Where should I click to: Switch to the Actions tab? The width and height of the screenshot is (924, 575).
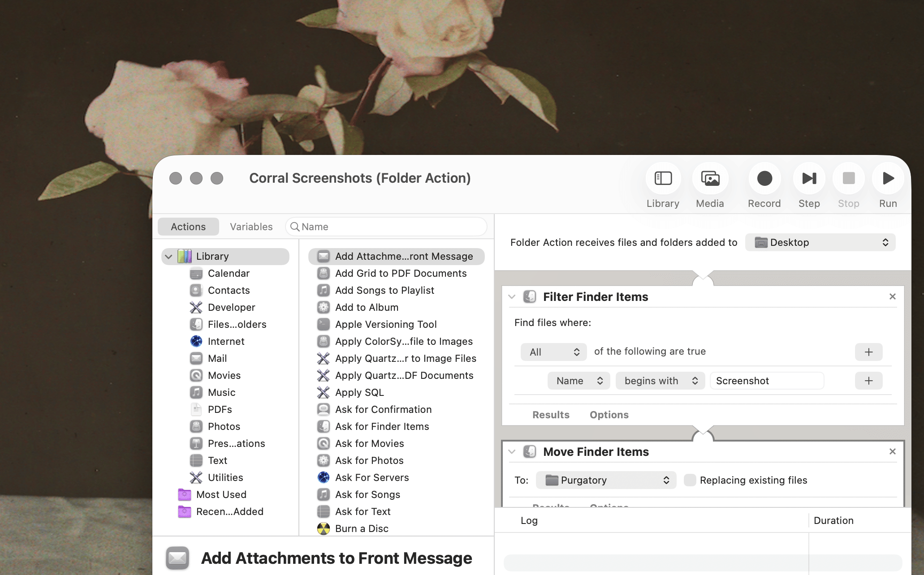188,227
